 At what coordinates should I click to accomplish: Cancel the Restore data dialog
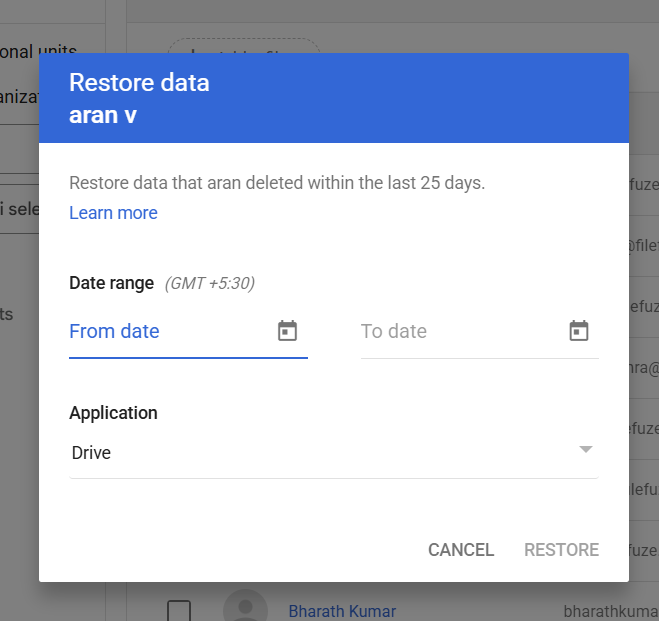(x=461, y=550)
